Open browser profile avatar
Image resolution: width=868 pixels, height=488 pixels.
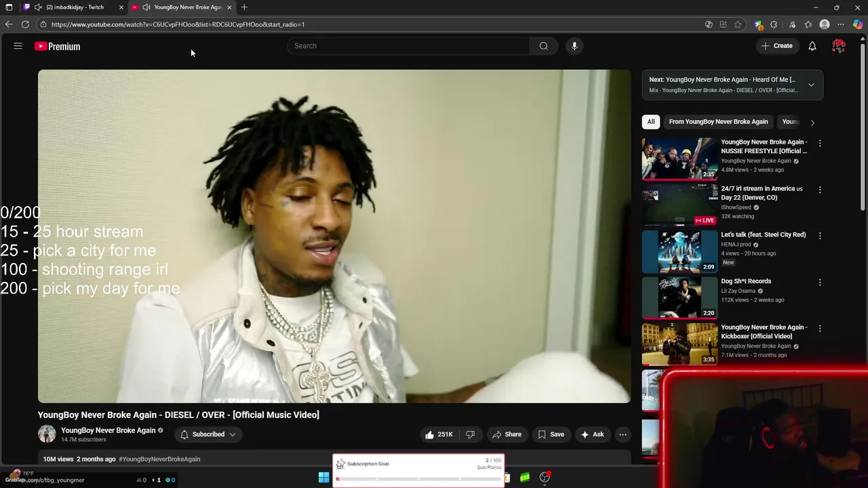pos(825,24)
